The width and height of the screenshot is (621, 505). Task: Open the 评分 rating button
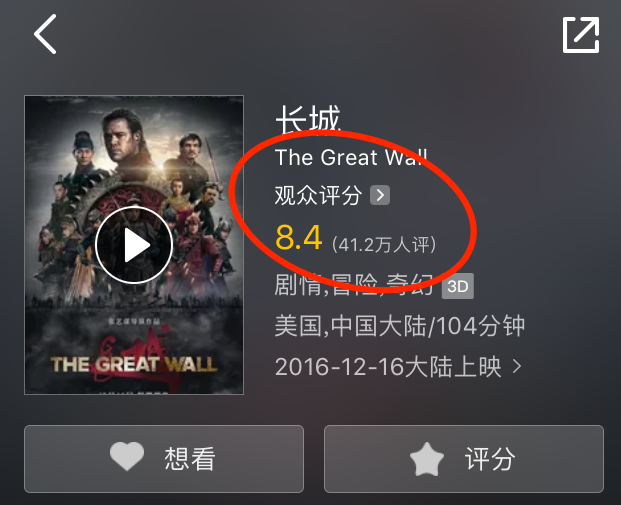point(464,459)
